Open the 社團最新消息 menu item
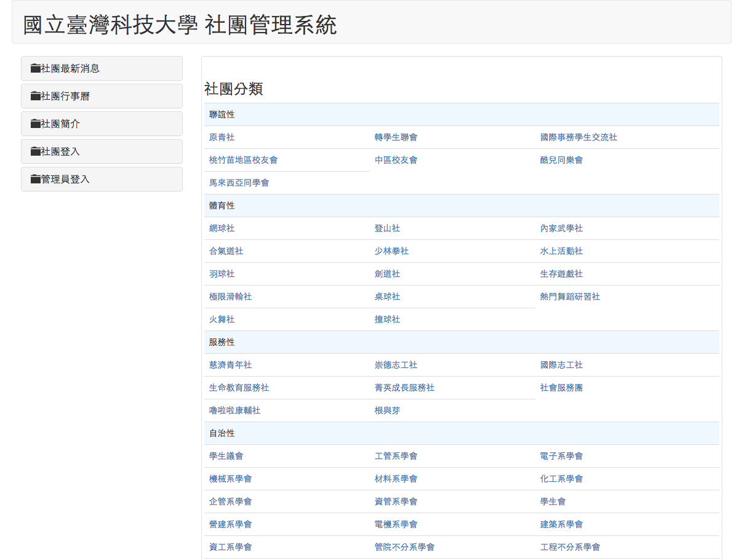 [102, 68]
